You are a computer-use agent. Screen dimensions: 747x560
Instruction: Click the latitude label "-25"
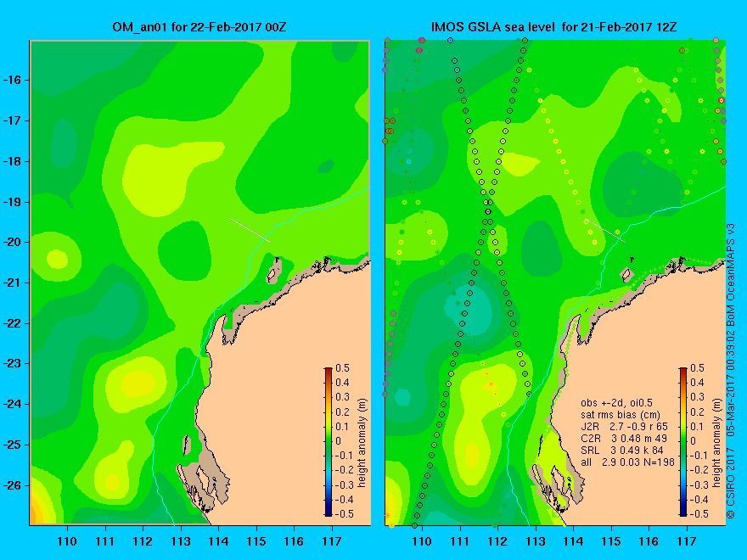click(13, 445)
